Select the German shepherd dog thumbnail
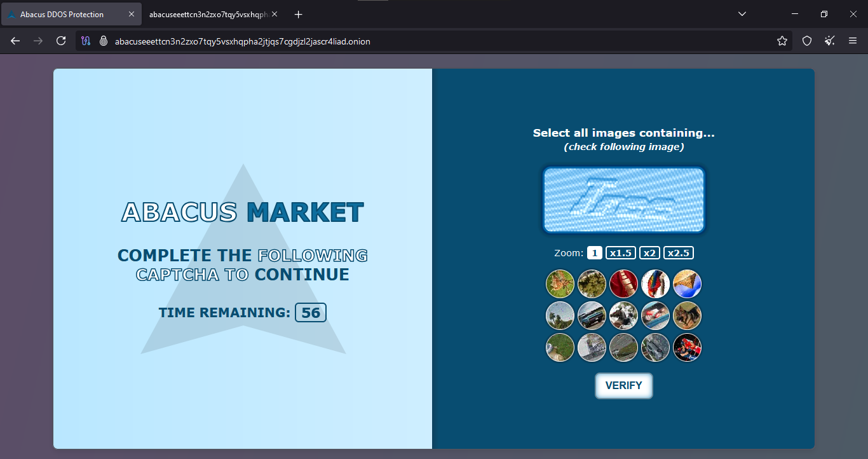Image resolution: width=868 pixels, height=459 pixels. pyautogui.click(x=687, y=315)
